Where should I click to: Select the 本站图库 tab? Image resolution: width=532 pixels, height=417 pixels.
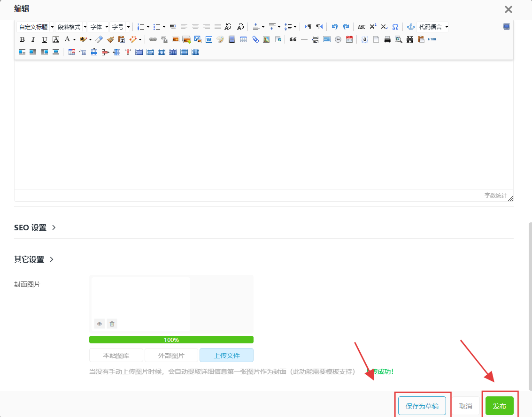pos(116,355)
